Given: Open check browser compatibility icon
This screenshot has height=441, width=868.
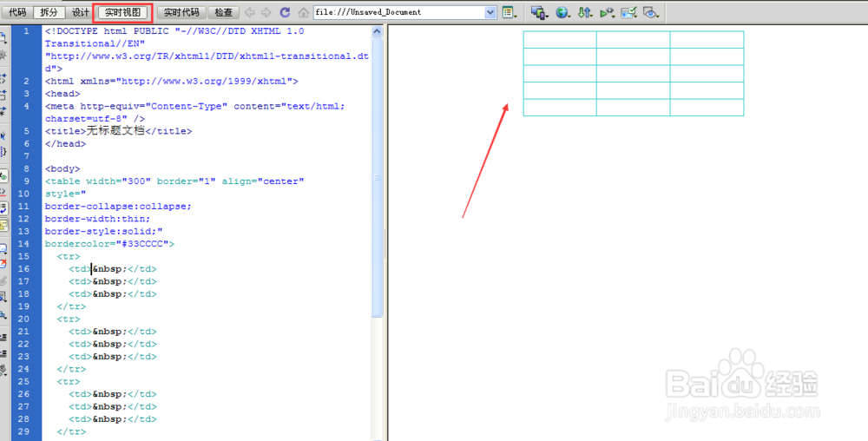Looking at the screenshot, I should [x=628, y=12].
